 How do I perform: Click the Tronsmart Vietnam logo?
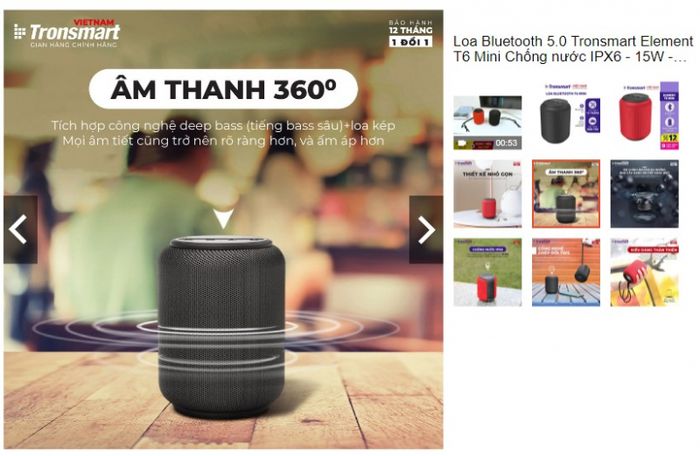coord(67,33)
